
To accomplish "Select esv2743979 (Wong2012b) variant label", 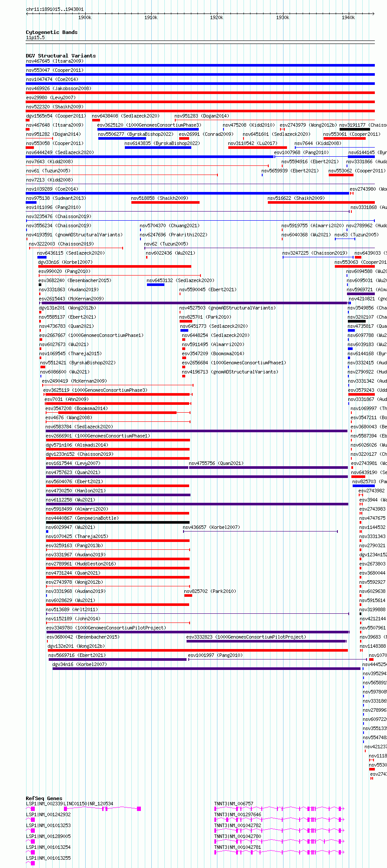I will pos(308,125).
